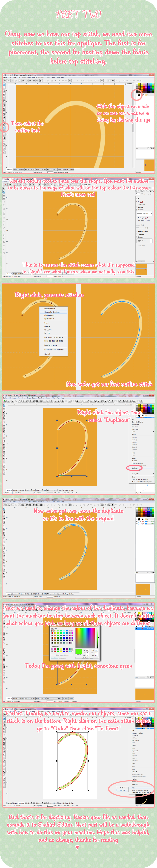
Task: Select the Satin Stitches radio option
Action: 142,231
